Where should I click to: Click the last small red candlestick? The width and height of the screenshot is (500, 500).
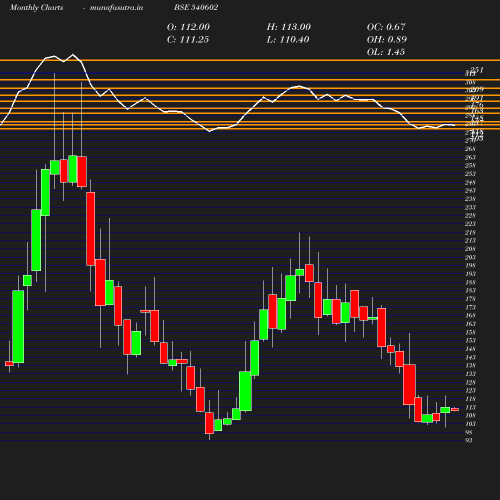click(x=455, y=409)
